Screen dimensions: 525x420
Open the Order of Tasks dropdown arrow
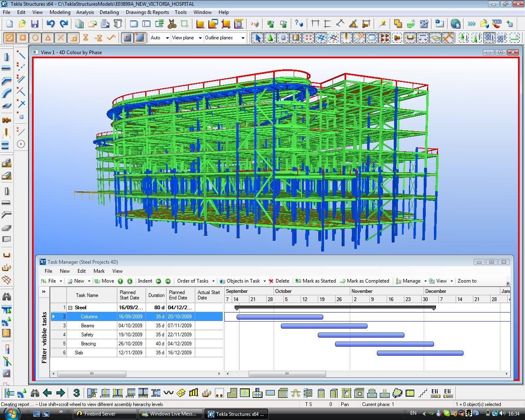213,281
